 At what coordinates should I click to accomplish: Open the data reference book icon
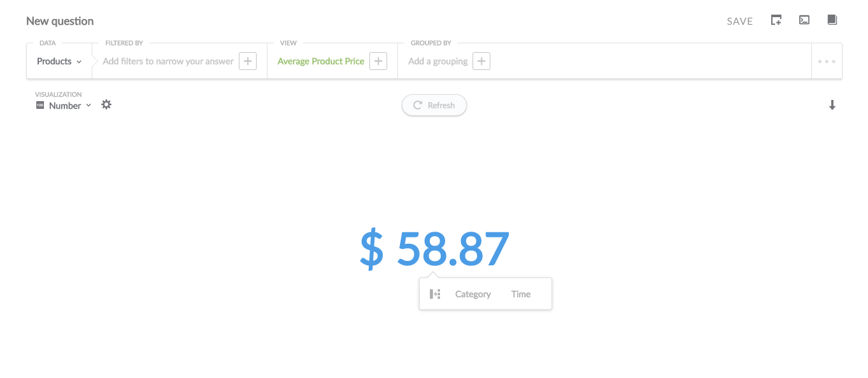click(x=832, y=20)
